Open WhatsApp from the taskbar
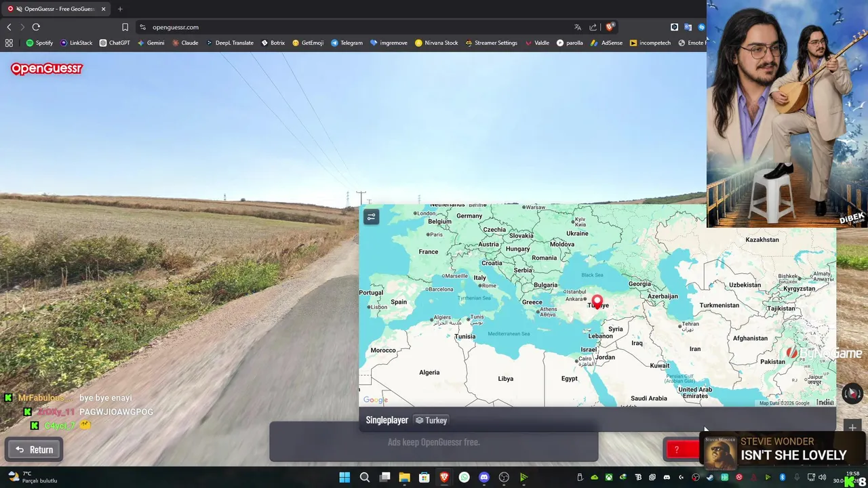This screenshot has width=868, height=488. click(x=464, y=477)
